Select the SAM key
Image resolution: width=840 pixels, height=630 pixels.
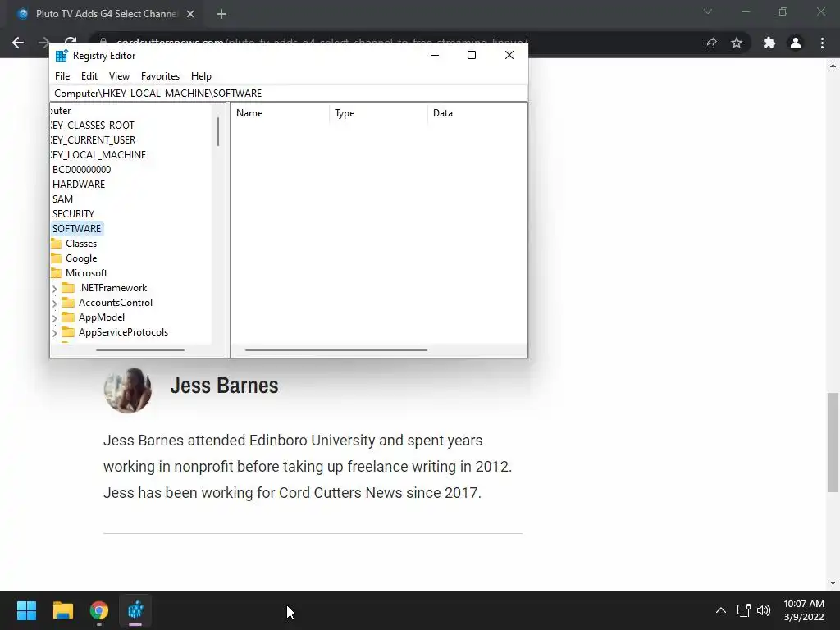[x=62, y=199]
